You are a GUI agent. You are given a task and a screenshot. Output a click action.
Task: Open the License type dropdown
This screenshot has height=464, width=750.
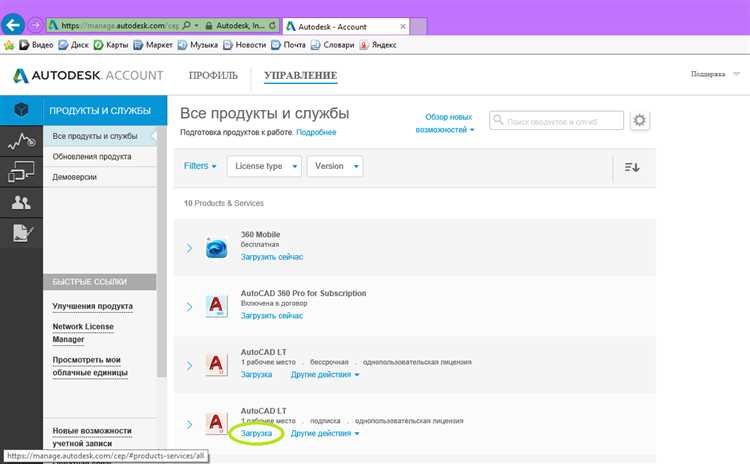click(264, 166)
